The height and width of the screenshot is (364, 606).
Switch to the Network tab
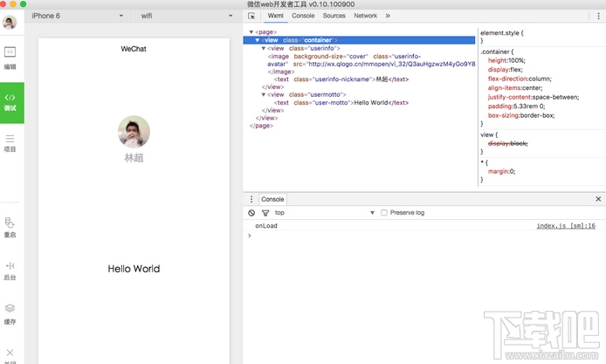pos(365,16)
